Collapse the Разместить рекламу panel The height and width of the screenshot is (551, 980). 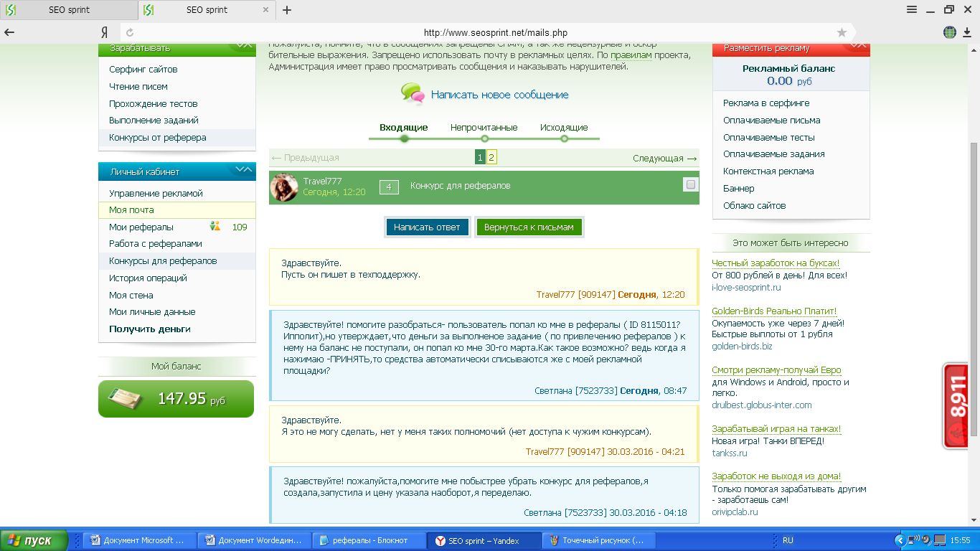[857, 47]
